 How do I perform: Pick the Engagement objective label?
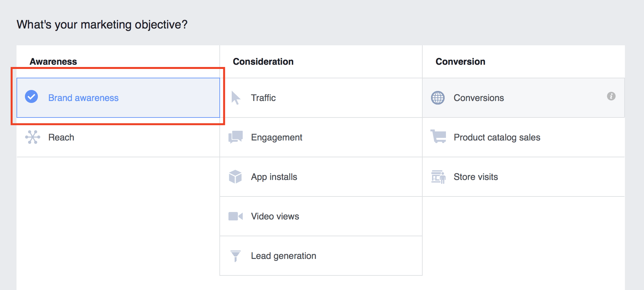pos(276,137)
